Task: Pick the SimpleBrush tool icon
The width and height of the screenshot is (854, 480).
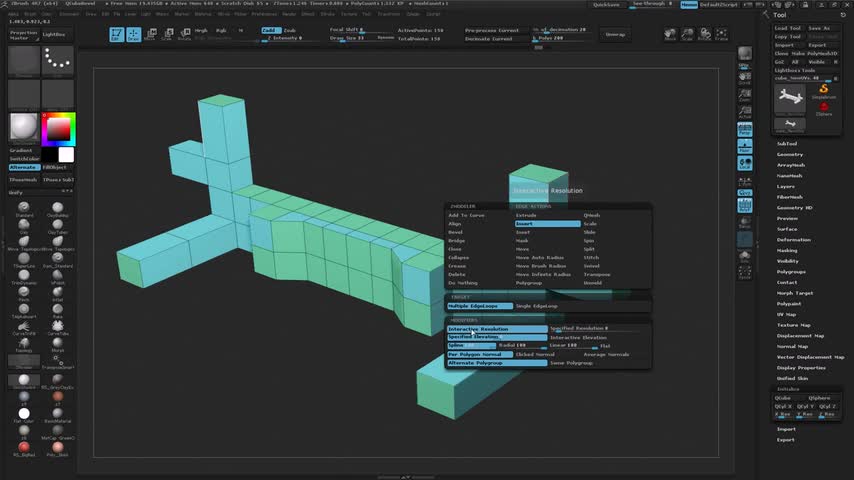Action: click(824, 90)
